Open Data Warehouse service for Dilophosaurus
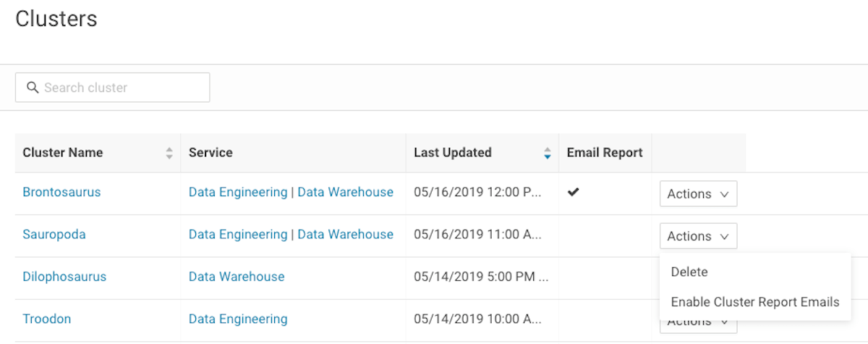868x344 pixels. 237,277
